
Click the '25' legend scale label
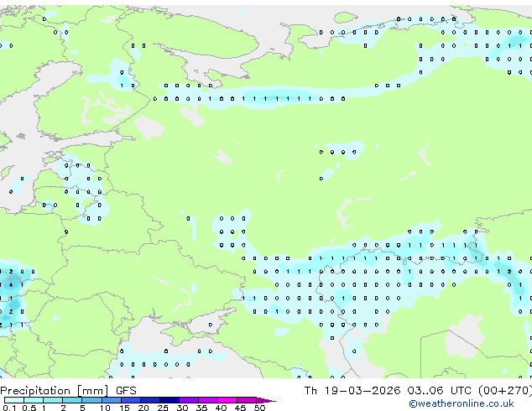(x=163, y=408)
